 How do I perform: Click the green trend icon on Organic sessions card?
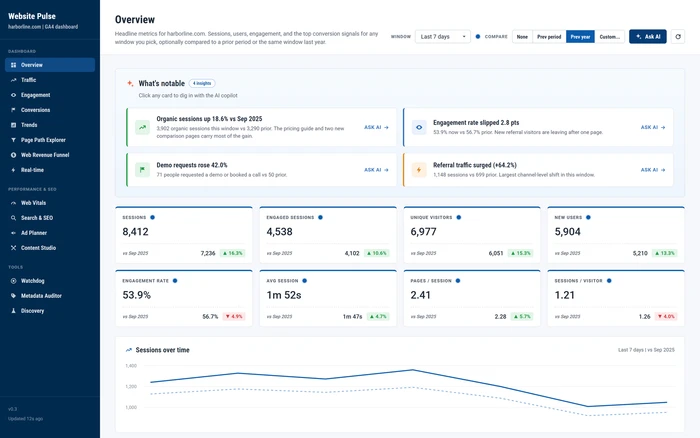click(x=142, y=127)
